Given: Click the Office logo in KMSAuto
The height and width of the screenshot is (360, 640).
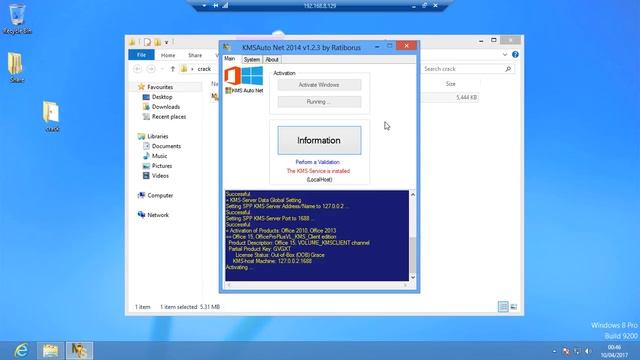Looking at the screenshot, I should coord(232,76).
